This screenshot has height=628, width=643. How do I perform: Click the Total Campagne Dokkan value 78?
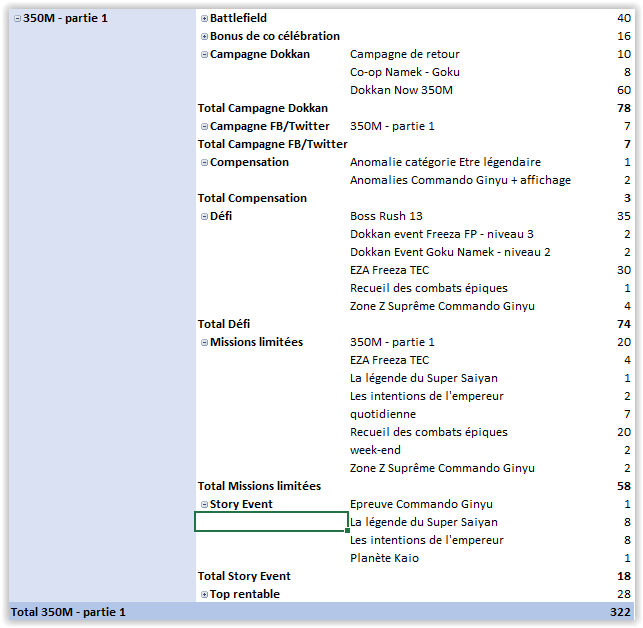tap(624, 108)
